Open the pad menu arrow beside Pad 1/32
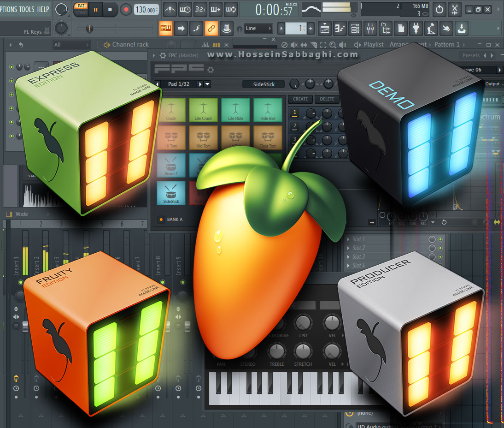This screenshot has width=504, height=428. [207, 84]
